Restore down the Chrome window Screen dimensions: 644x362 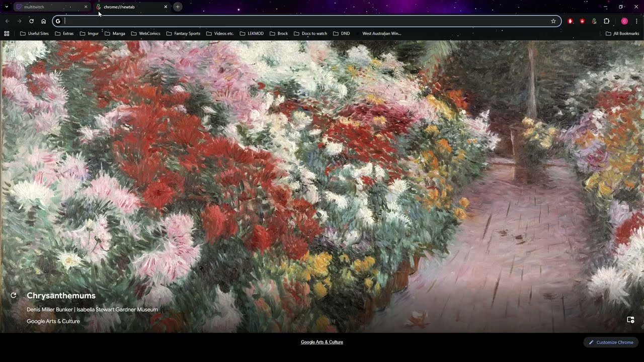click(x=621, y=7)
